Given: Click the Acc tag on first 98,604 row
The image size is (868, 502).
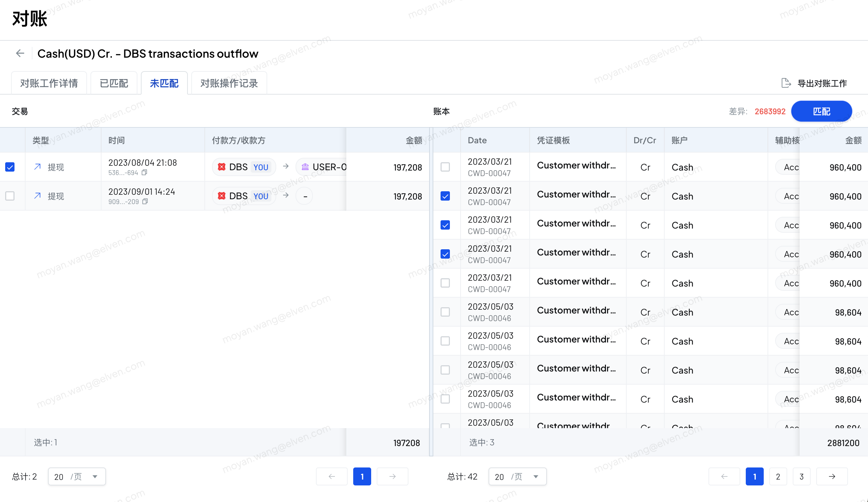Looking at the screenshot, I should tap(790, 312).
